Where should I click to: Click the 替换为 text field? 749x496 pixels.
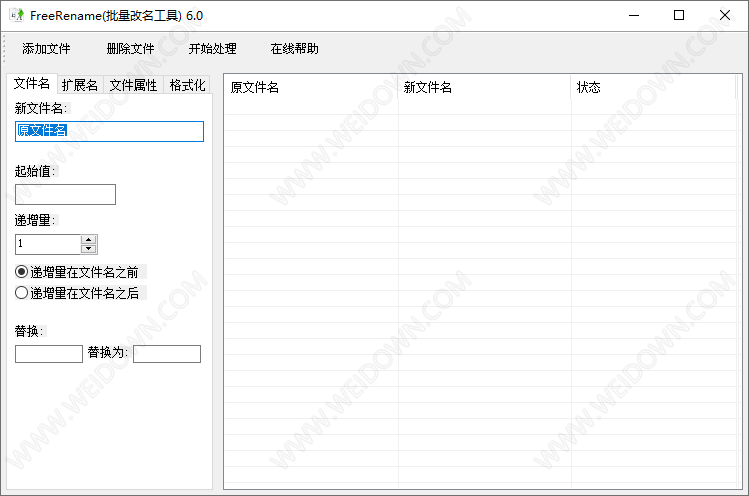point(167,354)
